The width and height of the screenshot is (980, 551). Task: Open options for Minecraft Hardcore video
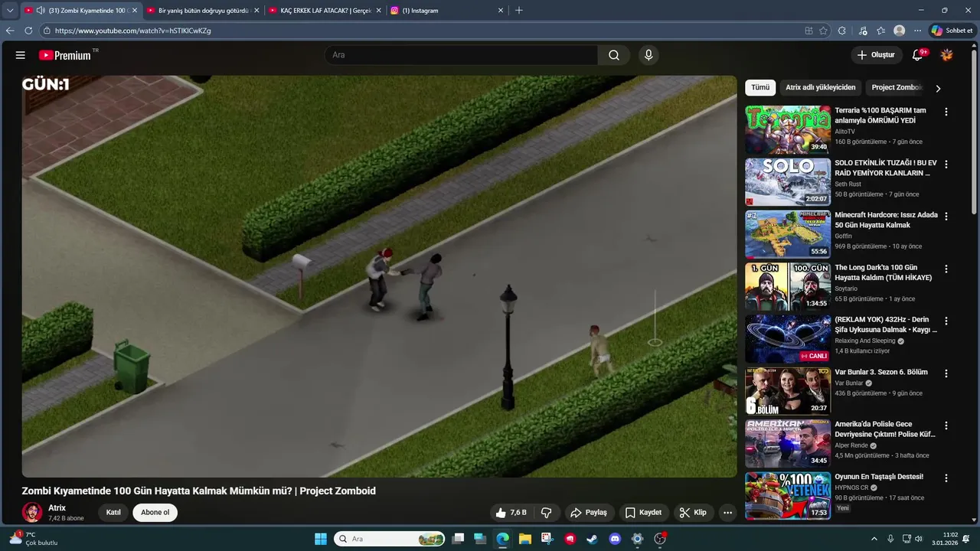pos(946,217)
